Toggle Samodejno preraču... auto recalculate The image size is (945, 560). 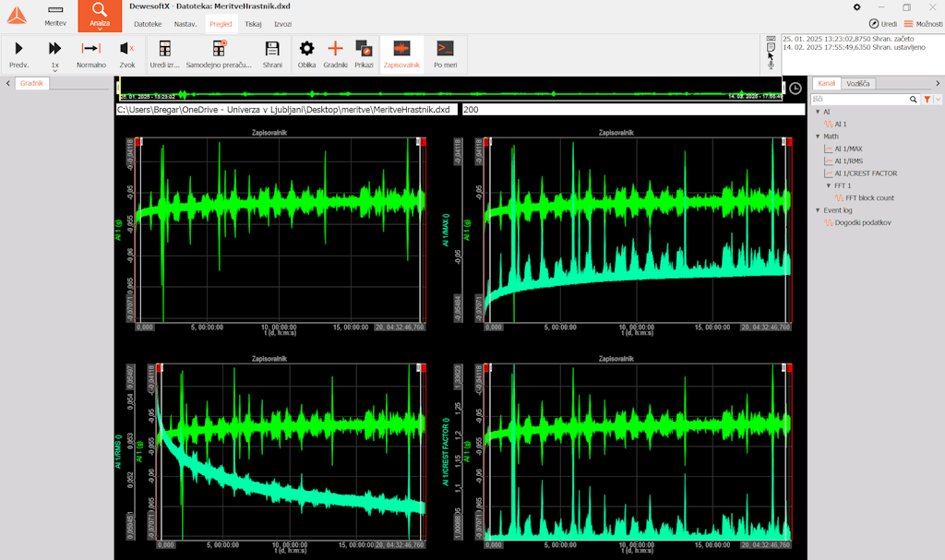(x=219, y=54)
